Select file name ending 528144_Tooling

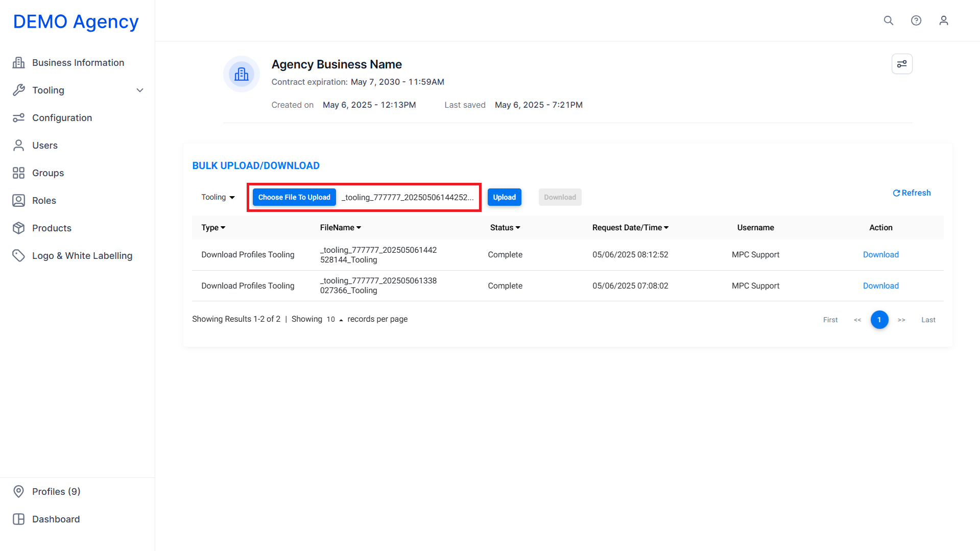coord(378,255)
